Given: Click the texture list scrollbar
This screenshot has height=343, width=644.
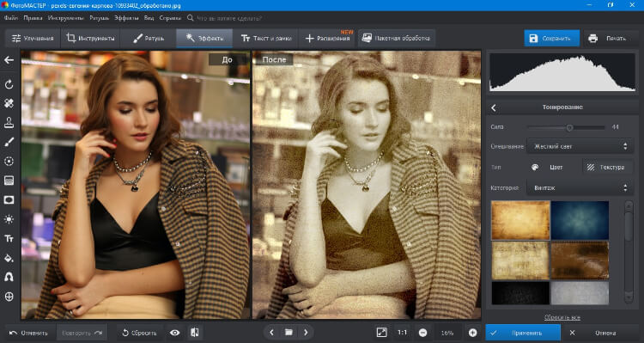Looking at the screenshot, I should [x=629, y=252].
